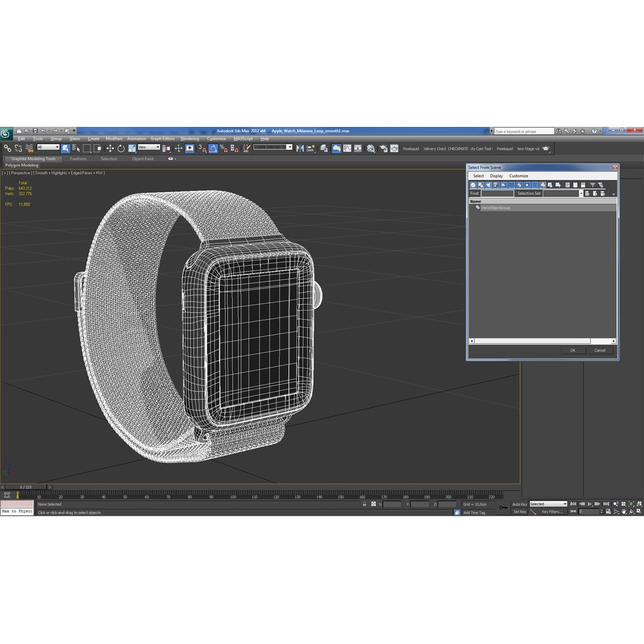Image resolution: width=644 pixels, height=644 pixels.
Task: Toggle 3D Snaps button
Action: (x=202, y=148)
